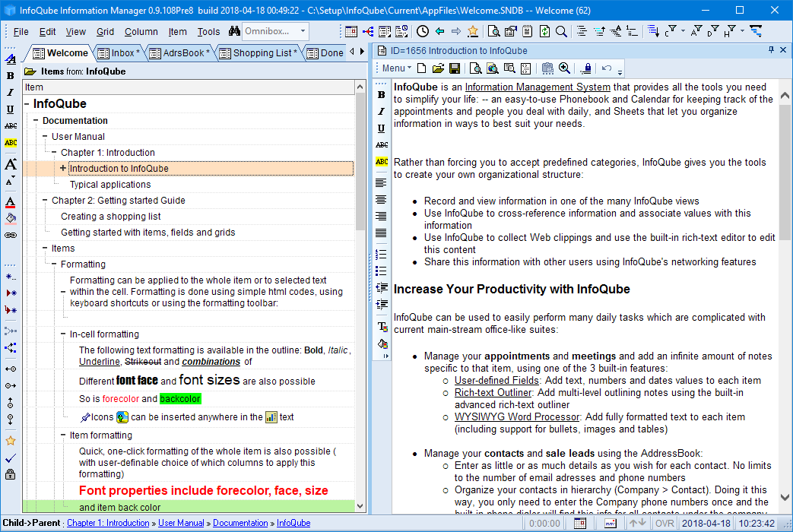Toggle bold in the editor vertical toolbar
The width and height of the screenshot is (793, 532).
382,94
